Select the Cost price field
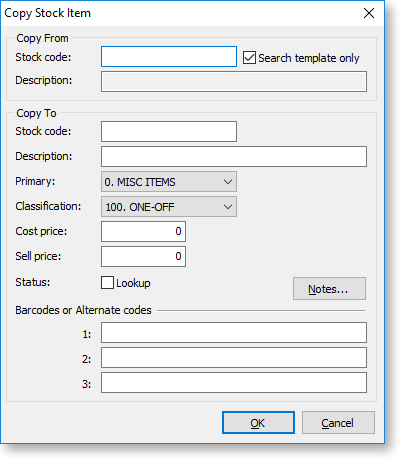The image size is (400, 459). [144, 231]
